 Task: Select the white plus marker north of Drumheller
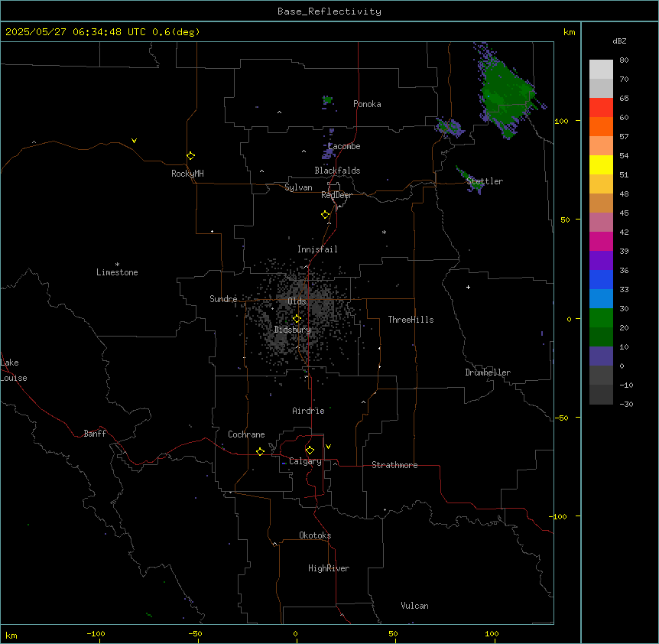pos(468,287)
